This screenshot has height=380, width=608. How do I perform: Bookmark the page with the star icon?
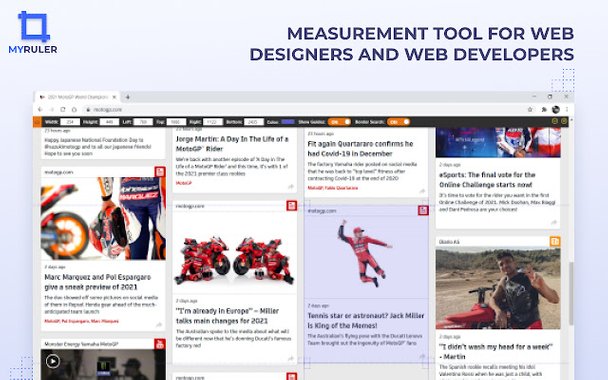coord(530,110)
